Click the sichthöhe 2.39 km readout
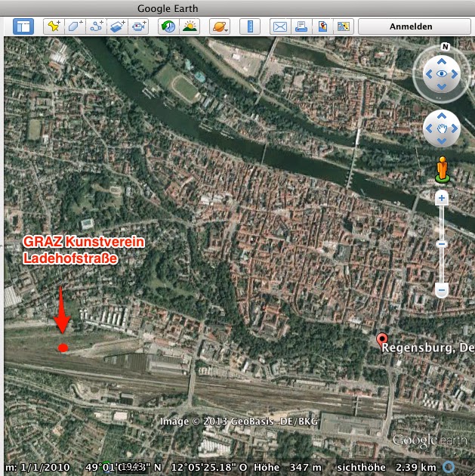 (387, 467)
